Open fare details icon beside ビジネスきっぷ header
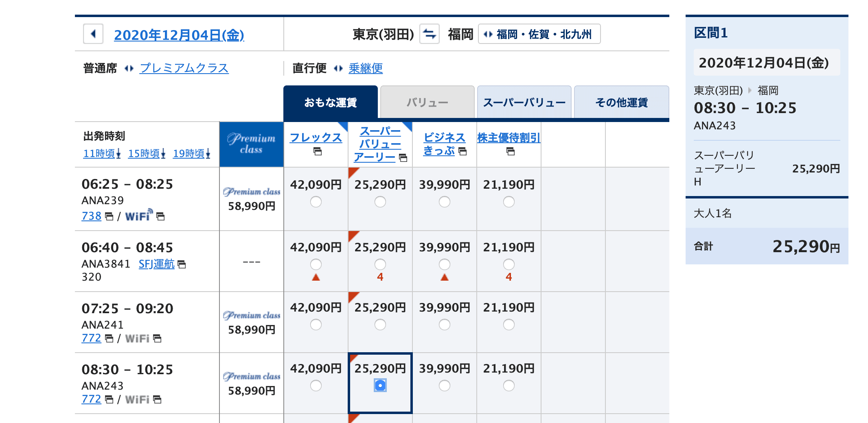Image resolution: width=868 pixels, height=423 pixels. (x=463, y=152)
